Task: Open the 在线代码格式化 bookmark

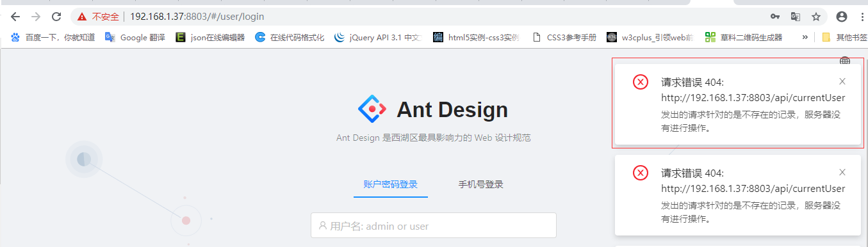Action: [x=290, y=37]
